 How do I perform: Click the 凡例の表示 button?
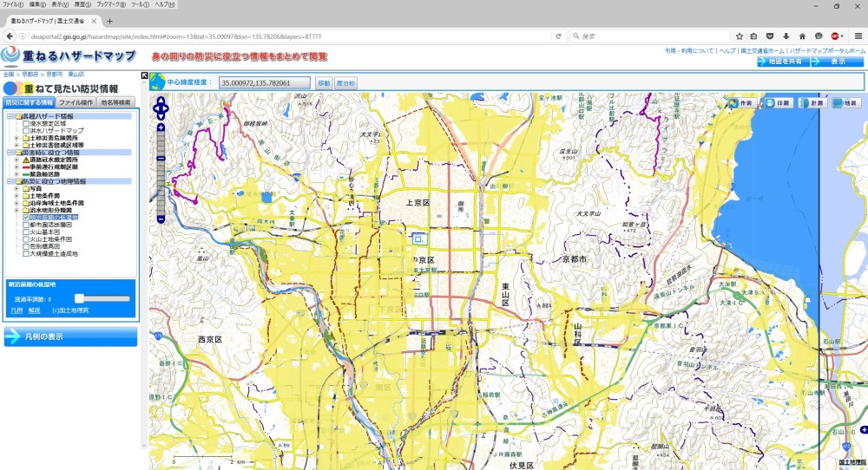coord(71,336)
